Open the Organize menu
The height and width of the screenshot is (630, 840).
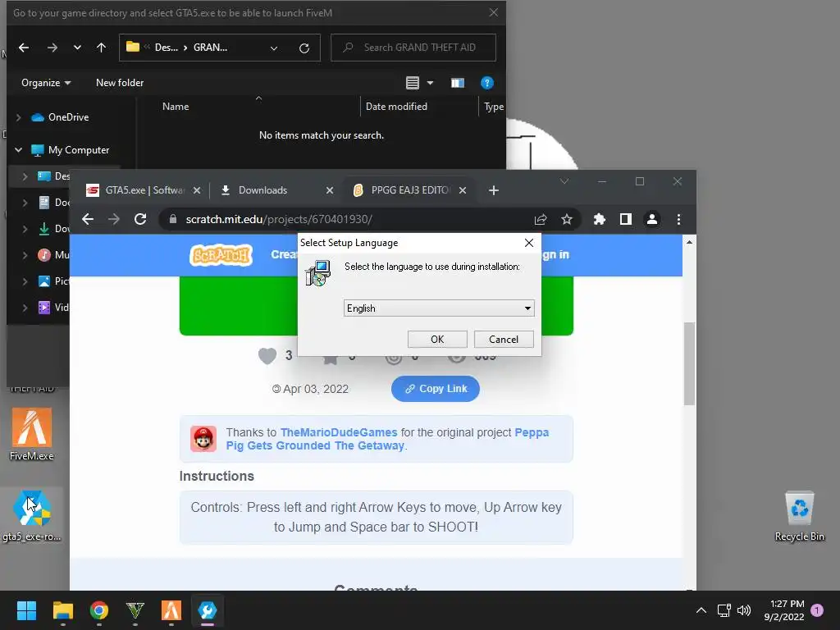tap(46, 83)
